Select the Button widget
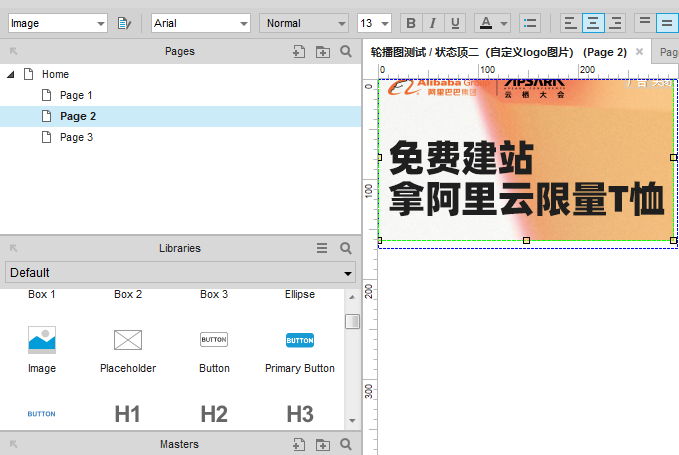Image resolution: width=679 pixels, height=455 pixels. coord(214,349)
